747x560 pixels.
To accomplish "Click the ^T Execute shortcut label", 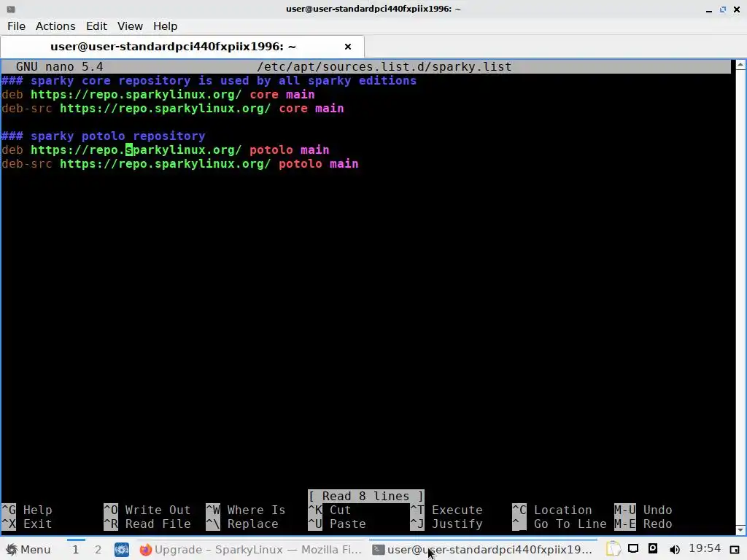I will pos(446,510).
